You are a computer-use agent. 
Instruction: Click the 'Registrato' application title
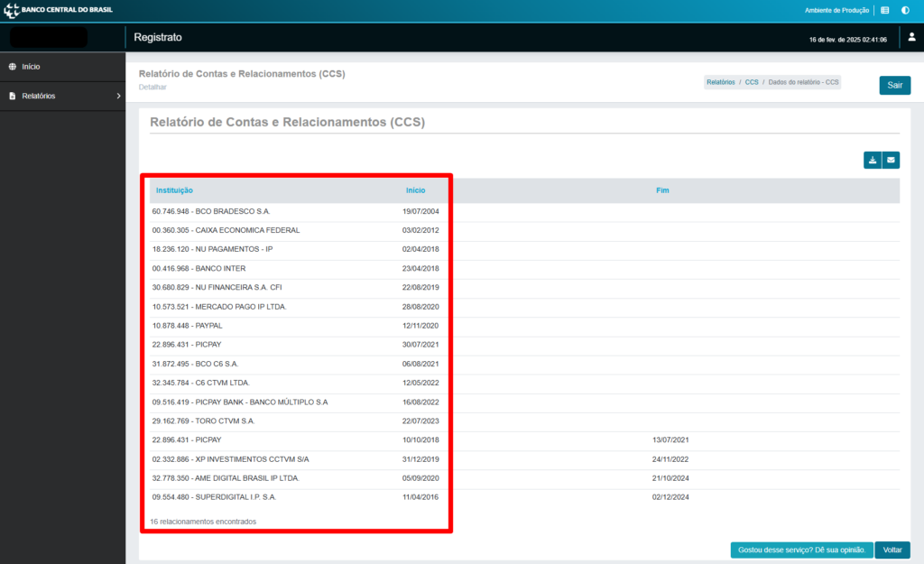pos(158,37)
